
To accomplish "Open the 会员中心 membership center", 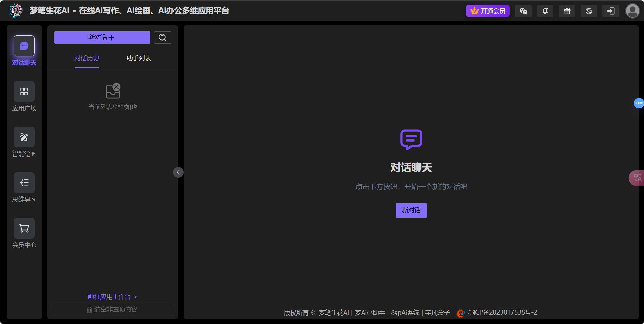I will tap(24, 228).
